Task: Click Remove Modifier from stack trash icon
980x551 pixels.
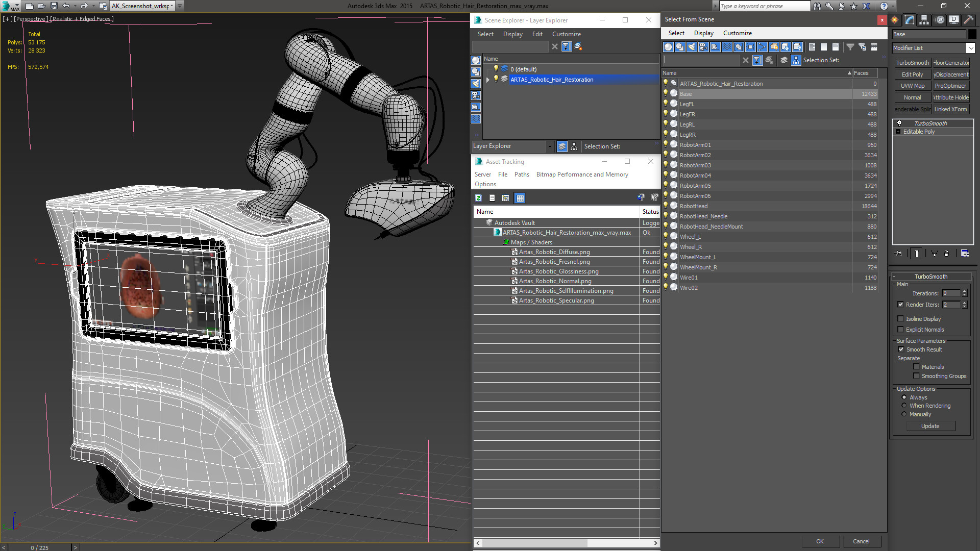Action: pyautogui.click(x=946, y=254)
